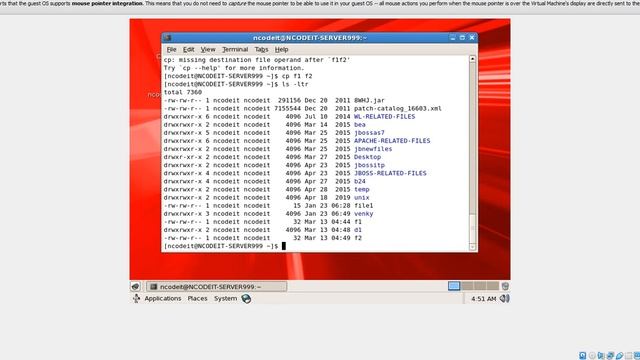The height and width of the screenshot is (360, 640).
Task: Click the jbossas7 directory name
Action: click(369, 133)
